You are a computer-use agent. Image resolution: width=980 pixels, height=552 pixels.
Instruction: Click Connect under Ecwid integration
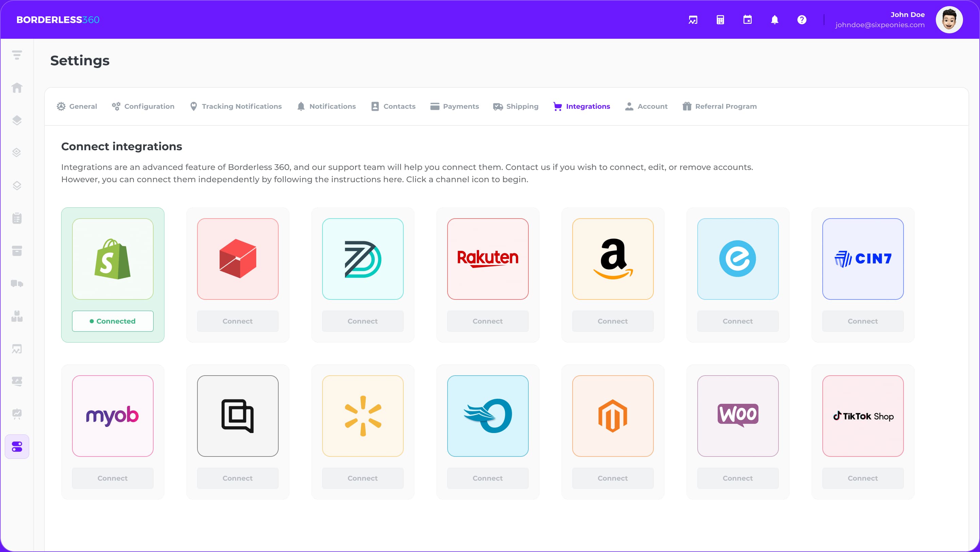pos(737,321)
